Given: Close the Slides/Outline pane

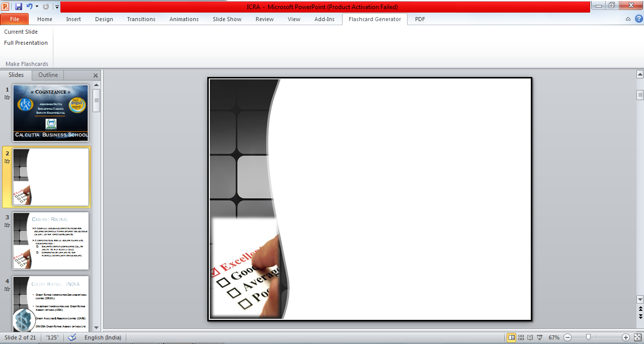Looking at the screenshot, I should click(96, 75).
